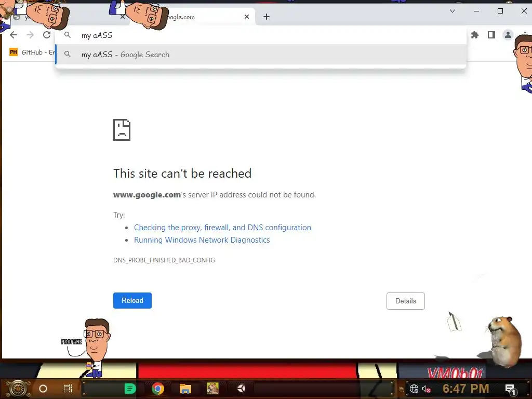Image resolution: width=532 pixels, height=399 pixels.
Task: Unmute using the speaker tray icon
Action: pyautogui.click(x=426, y=389)
